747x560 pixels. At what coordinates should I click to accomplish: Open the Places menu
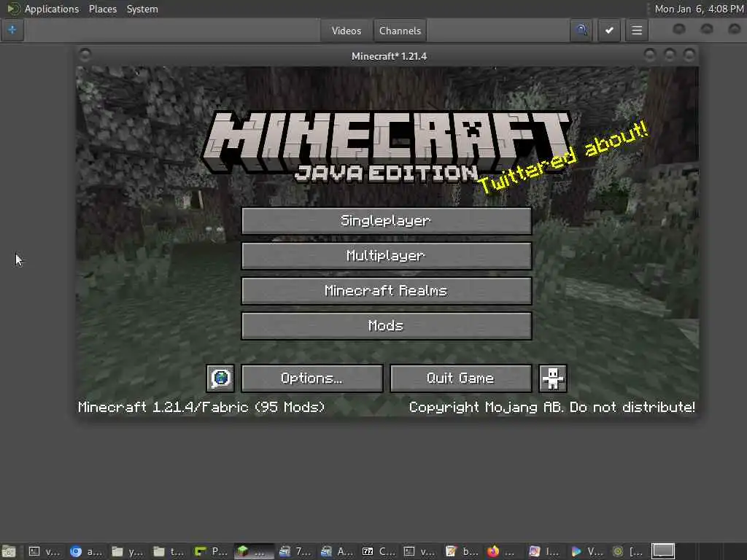coord(102,9)
